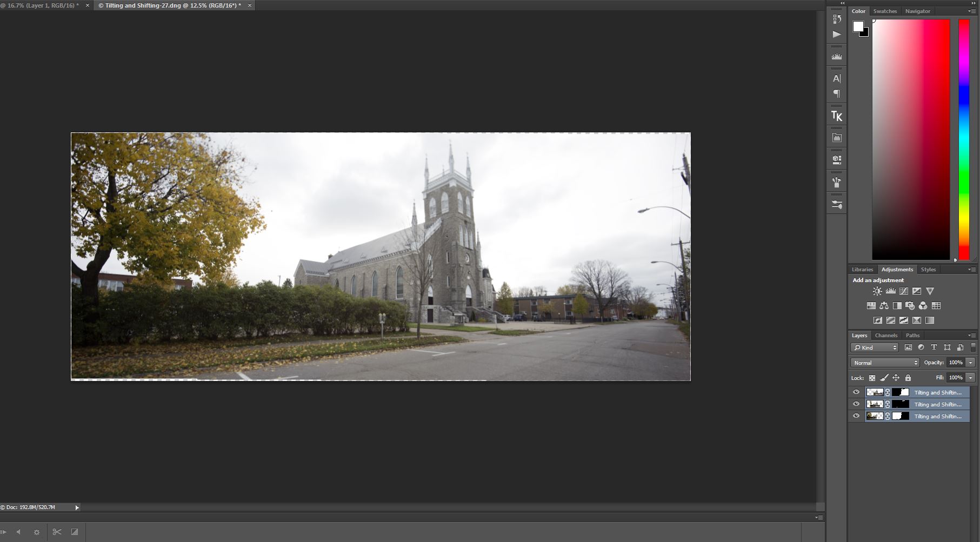Switch to the Libraries tab
The height and width of the screenshot is (542, 980).
(862, 269)
